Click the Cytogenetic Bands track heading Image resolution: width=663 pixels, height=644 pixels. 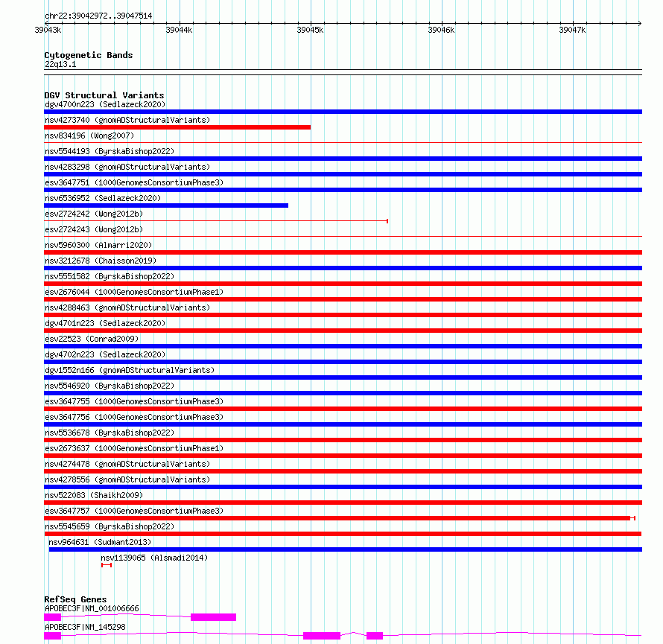point(89,55)
